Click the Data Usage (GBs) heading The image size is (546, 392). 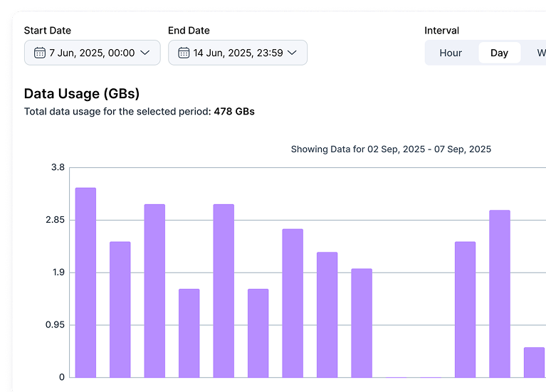[82, 94]
